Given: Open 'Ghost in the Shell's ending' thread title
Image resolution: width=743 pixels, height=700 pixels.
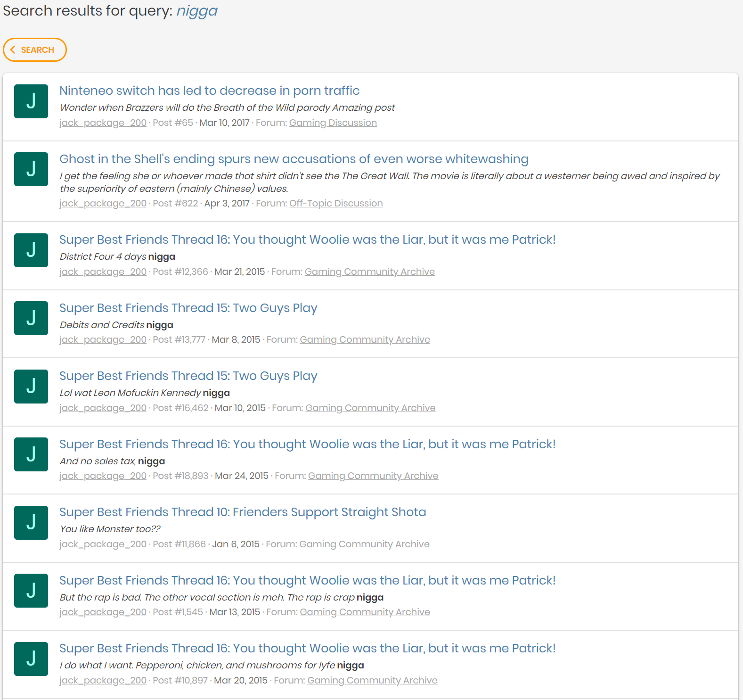Looking at the screenshot, I should [x=294, y=159].
